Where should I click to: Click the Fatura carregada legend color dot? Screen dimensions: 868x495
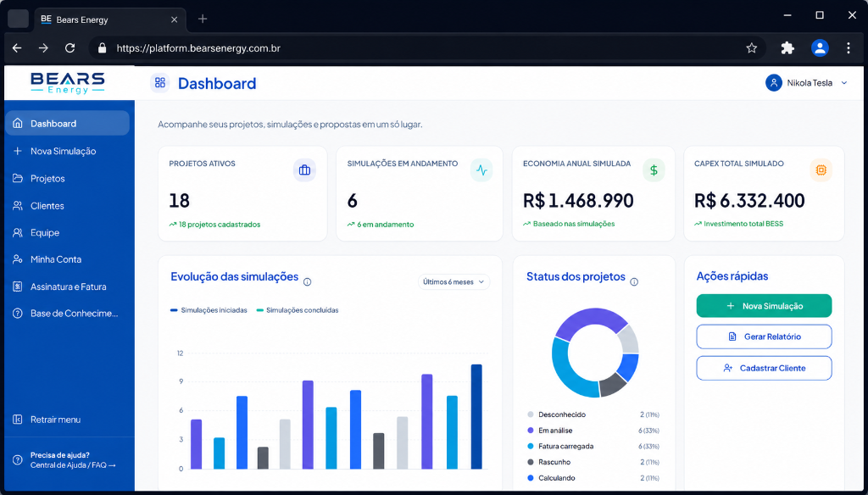click(x=531, y=447)
